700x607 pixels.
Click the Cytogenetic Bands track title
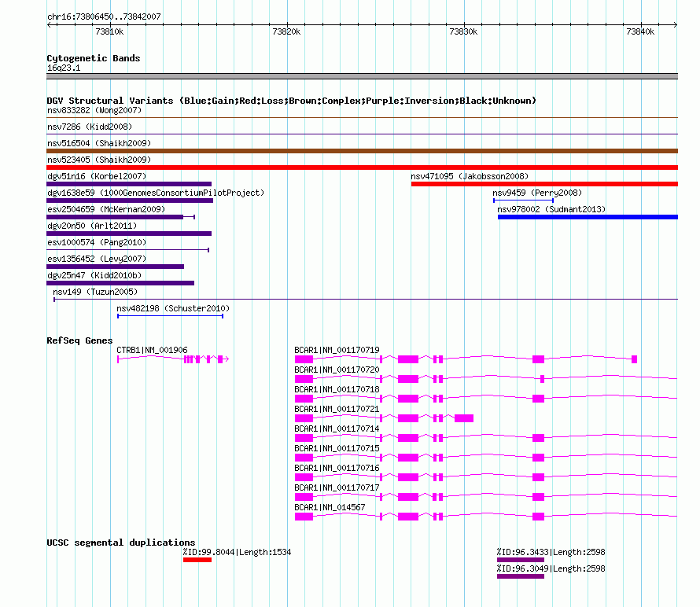point(94,58)
